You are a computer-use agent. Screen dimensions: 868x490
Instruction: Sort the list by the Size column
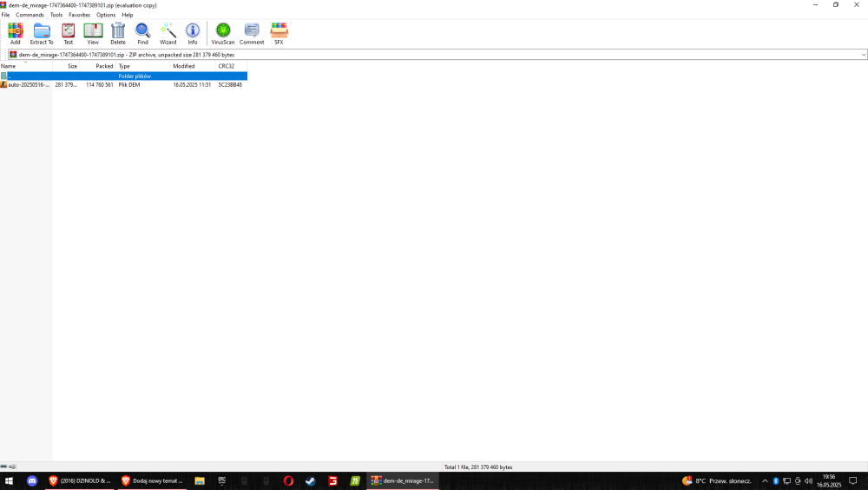click(x=66, y=66)
